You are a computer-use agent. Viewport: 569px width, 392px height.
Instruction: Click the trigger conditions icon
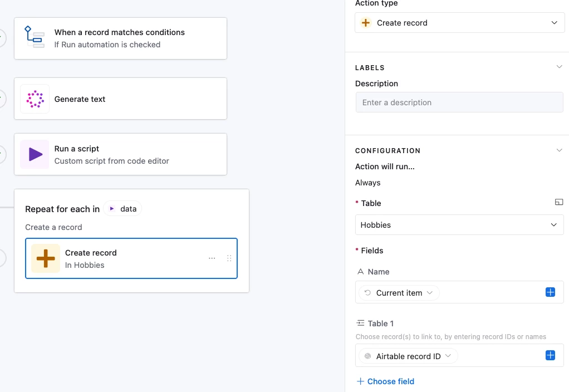(35, 37)
